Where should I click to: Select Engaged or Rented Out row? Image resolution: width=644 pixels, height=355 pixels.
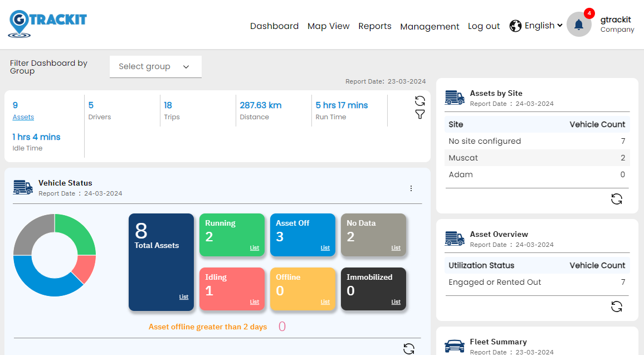click(537, 283)
